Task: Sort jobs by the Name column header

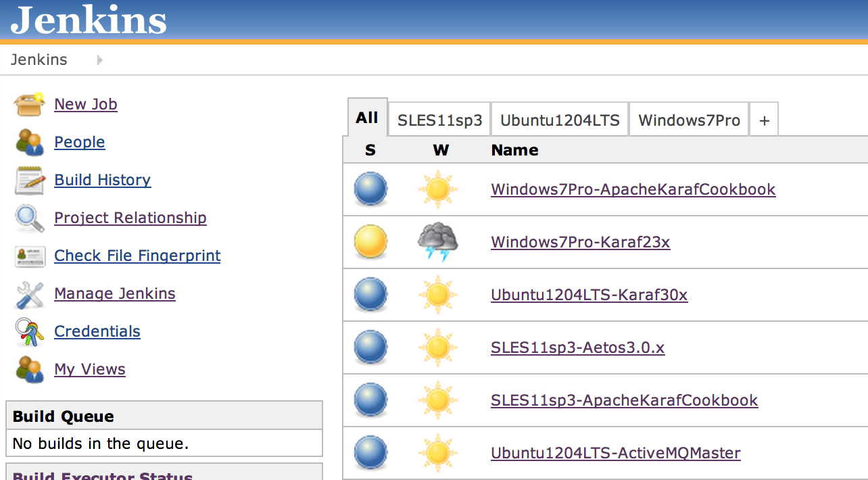Action: pos(515,150)
